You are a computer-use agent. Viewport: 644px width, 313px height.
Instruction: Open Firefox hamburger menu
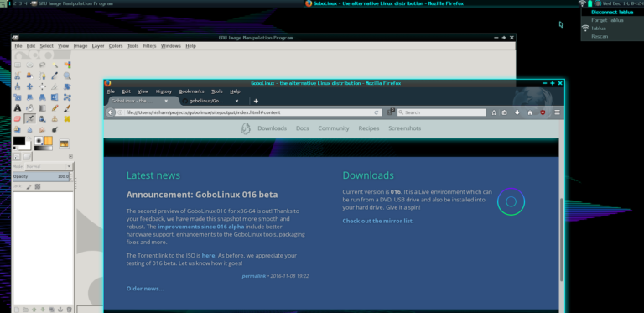pyautogui.click(x=558, y=112)
